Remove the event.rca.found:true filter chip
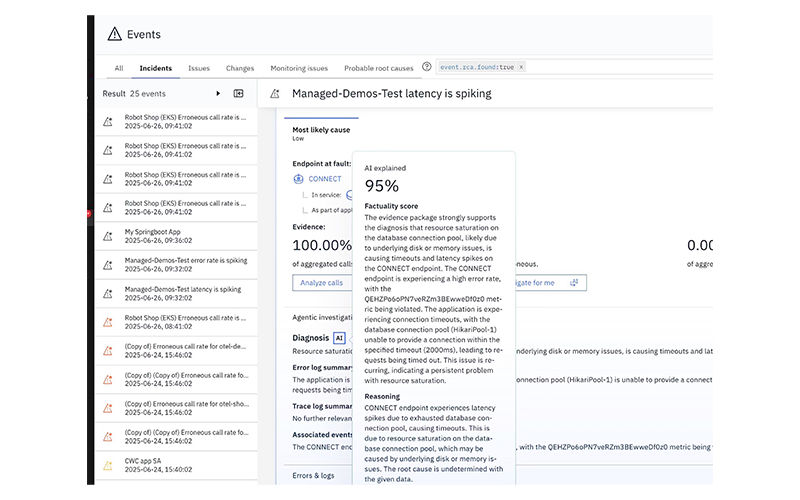Viewport: 800px width, 500px height. pos(521,67)
